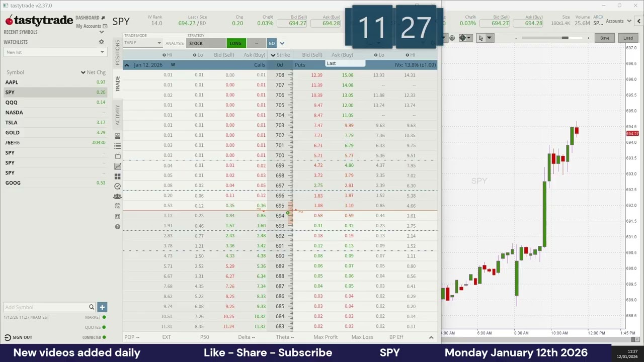Viewport: 644px width, 362px height.
Task: Select the 695 strike row
Action: (x=280, y=206)
